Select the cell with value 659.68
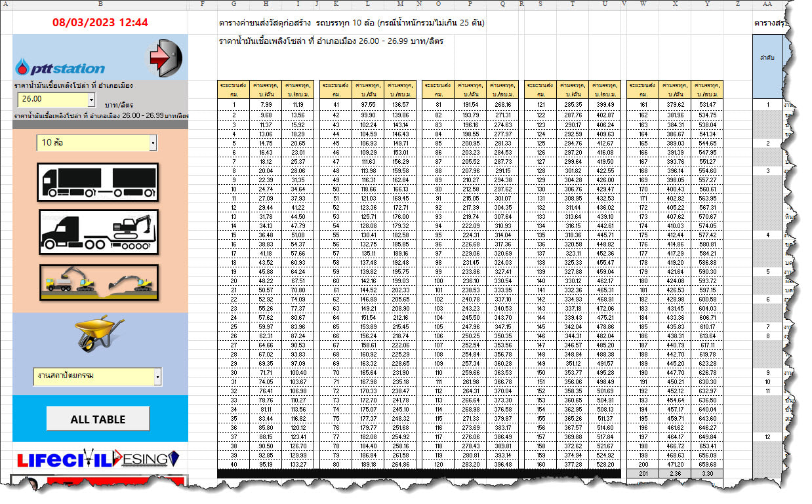 coord(708,465)
